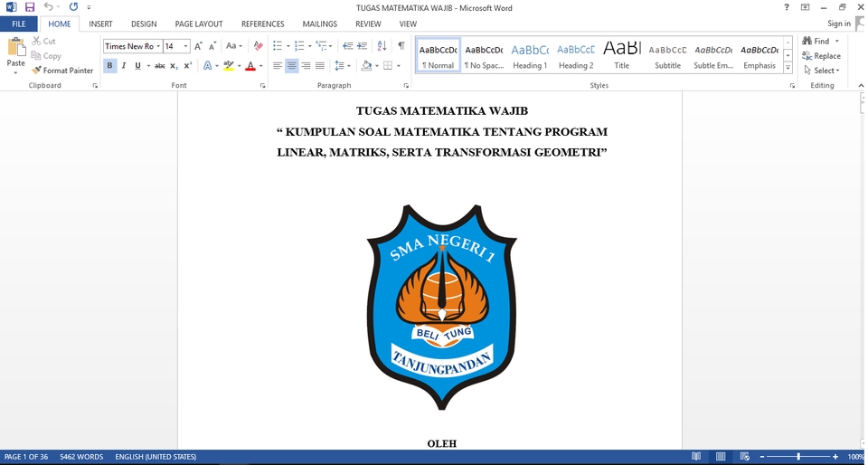The height and width of the screenshot is (465, 868).
Task: Click word count 5462 WORDS
Action: (81, 457)
